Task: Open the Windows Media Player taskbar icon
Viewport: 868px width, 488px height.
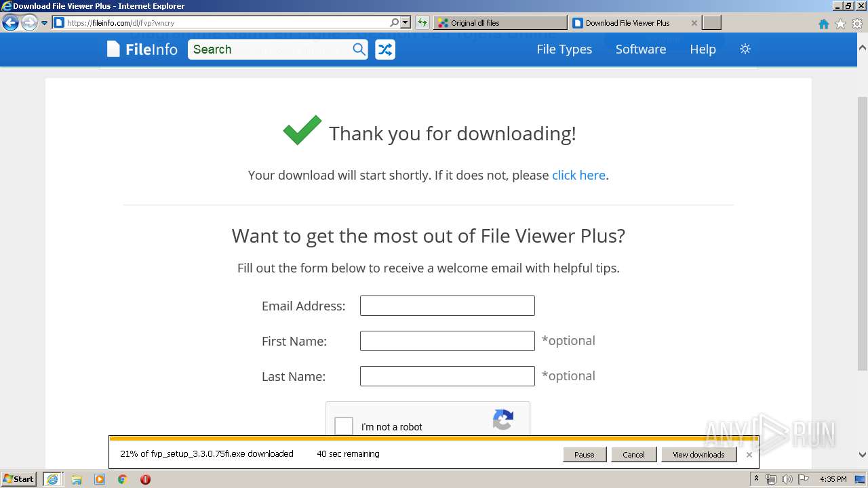Action: point(100,479)
